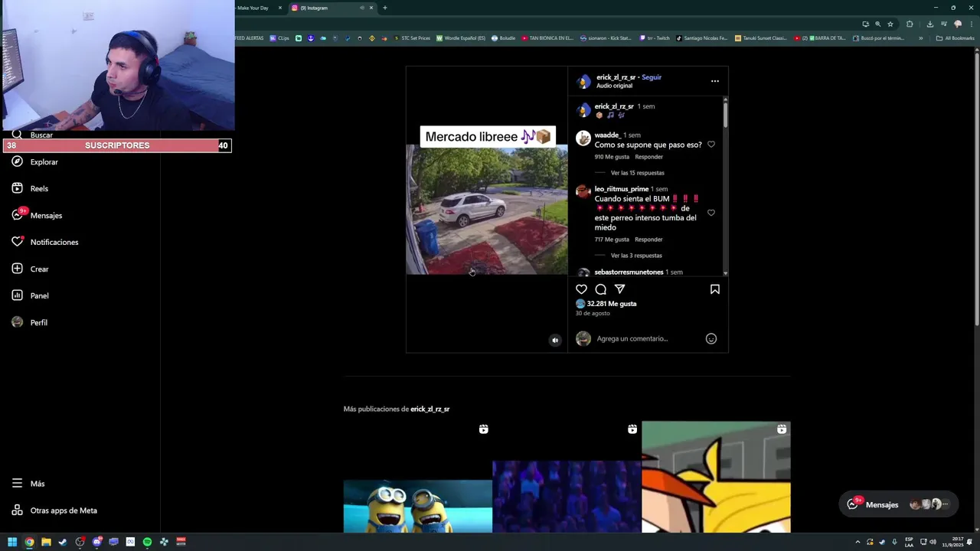Click the 32.281 Me gusta count
Image resolution: width=980 pixels, height=551 pixels.
pyautogui.click(x=611, y=304)
